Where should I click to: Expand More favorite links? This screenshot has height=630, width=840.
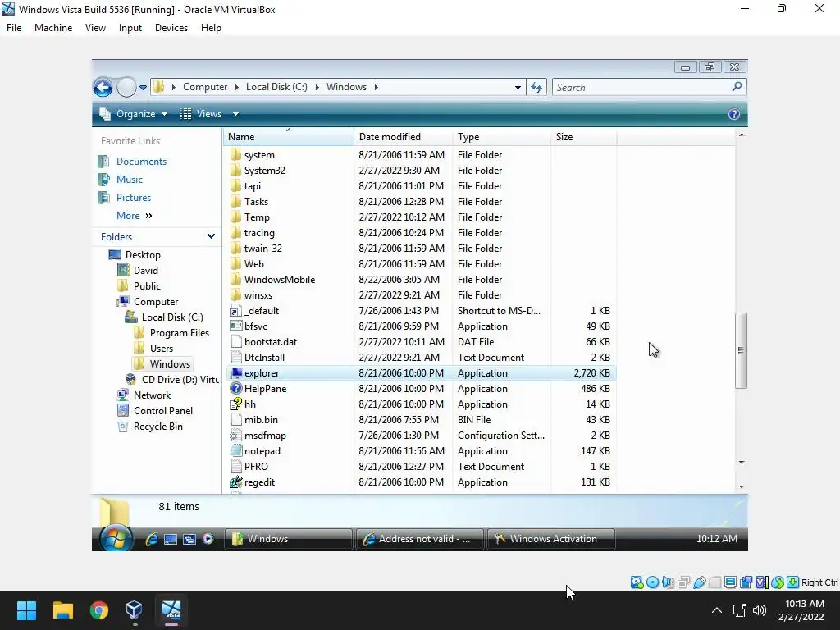pyautogui.click(x=134, y=216)
